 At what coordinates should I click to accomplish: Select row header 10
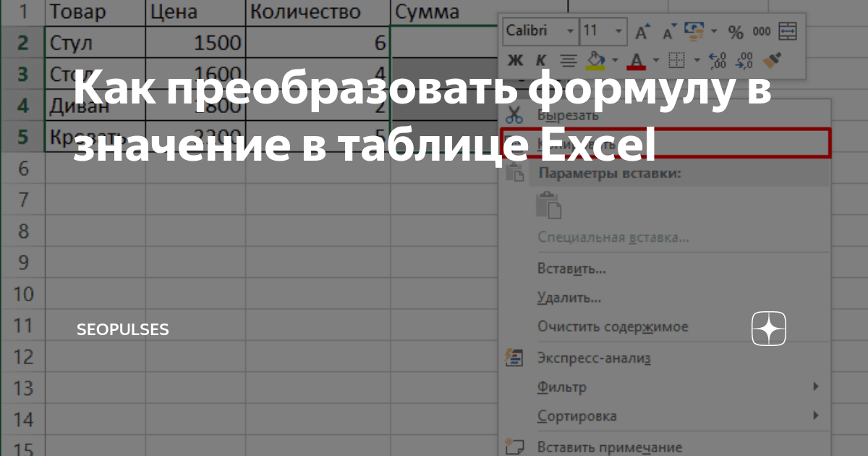tap(22, 295)
